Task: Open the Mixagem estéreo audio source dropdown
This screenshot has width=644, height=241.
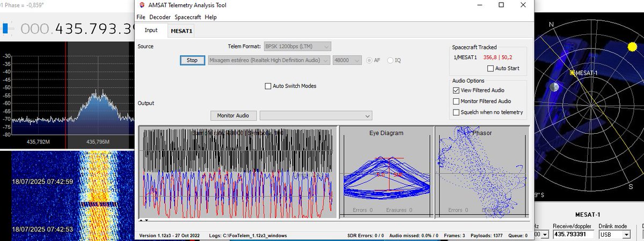Action: (x=268, y=60)
